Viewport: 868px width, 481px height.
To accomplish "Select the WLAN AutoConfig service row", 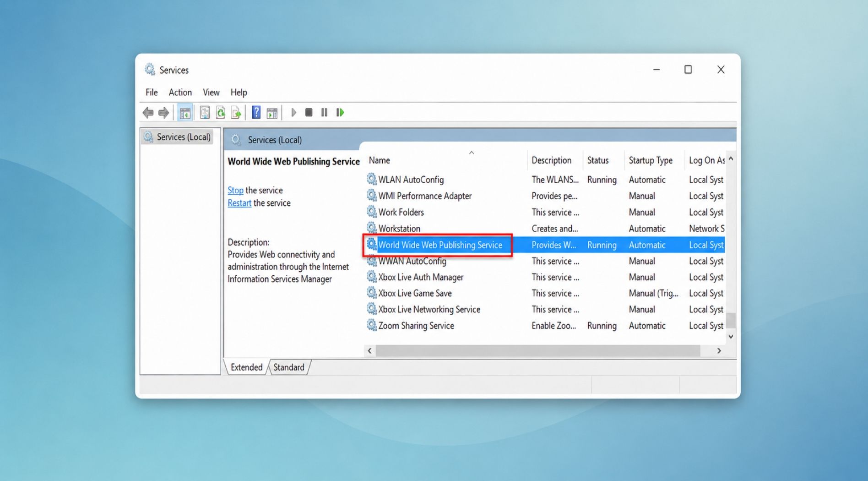I will 545,180.
